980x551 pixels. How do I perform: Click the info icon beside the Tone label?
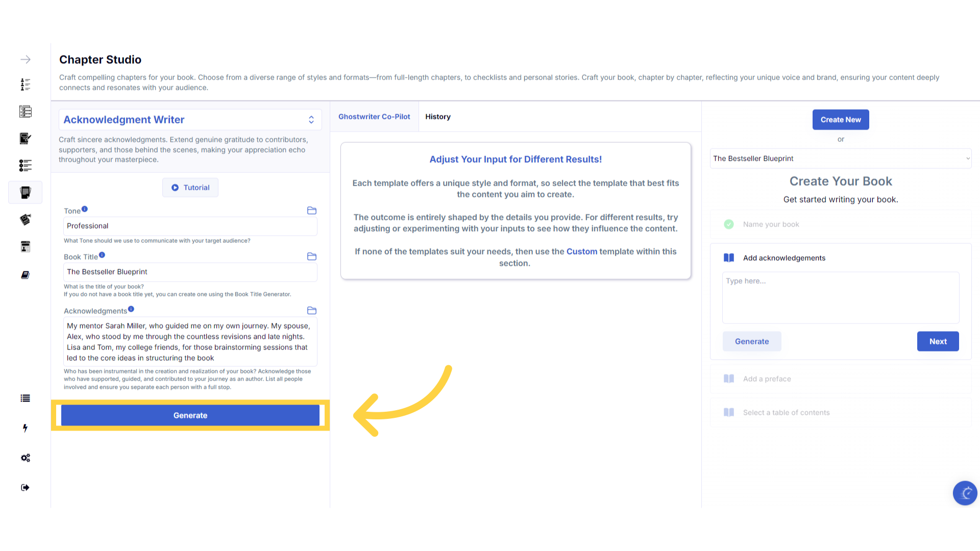click(x=85, y=209)
